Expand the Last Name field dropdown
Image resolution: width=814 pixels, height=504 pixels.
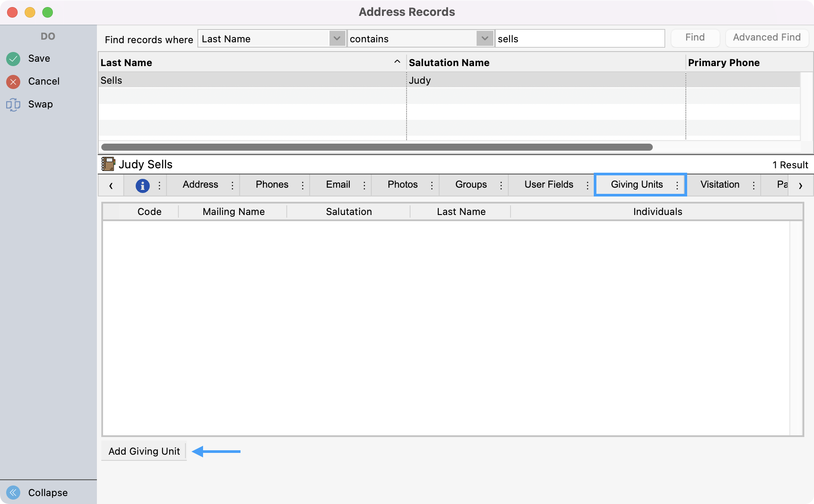337,39
